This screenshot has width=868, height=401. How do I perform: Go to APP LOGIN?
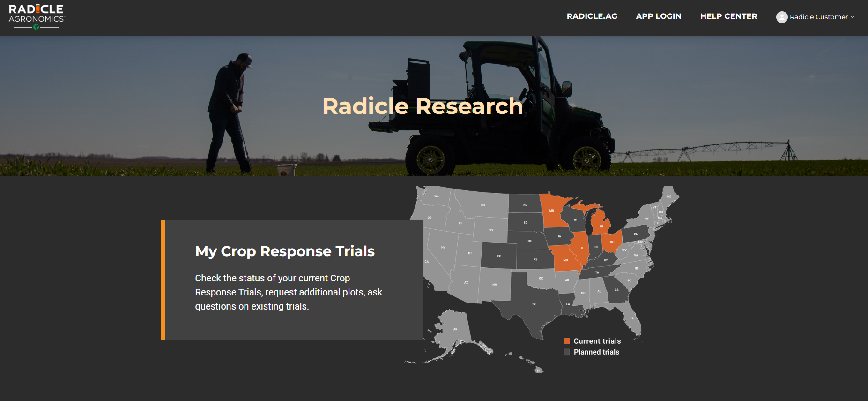coord(659,16)
